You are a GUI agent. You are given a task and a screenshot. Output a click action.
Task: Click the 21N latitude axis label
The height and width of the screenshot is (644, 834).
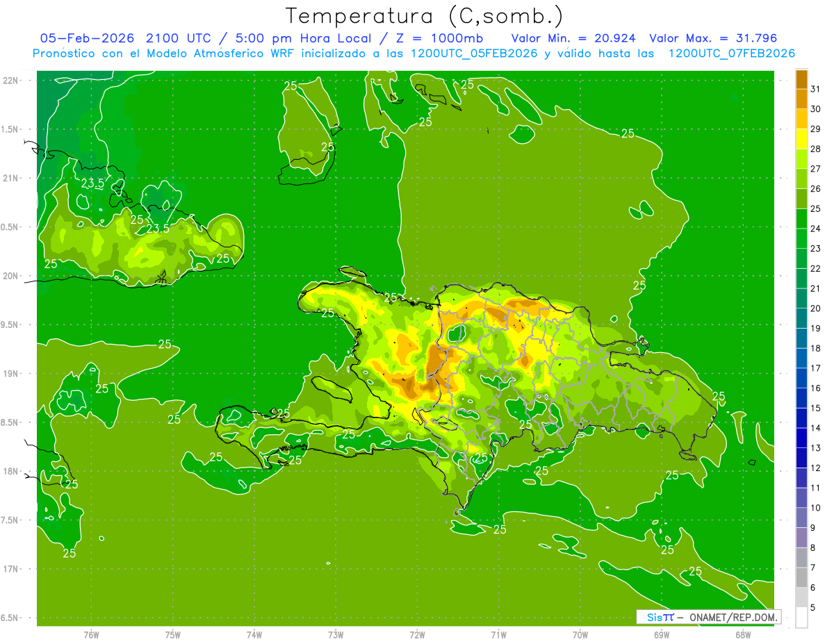tap(12, 179)
